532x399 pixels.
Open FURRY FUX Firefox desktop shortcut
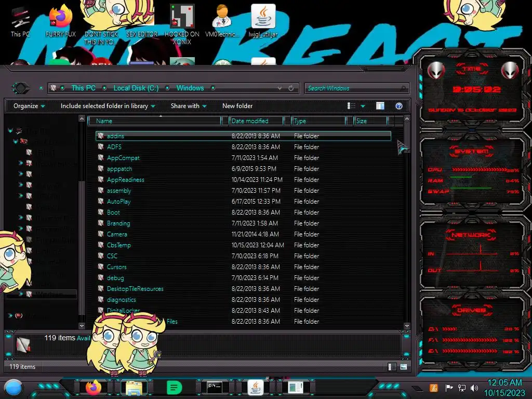(x=61, y=21)
